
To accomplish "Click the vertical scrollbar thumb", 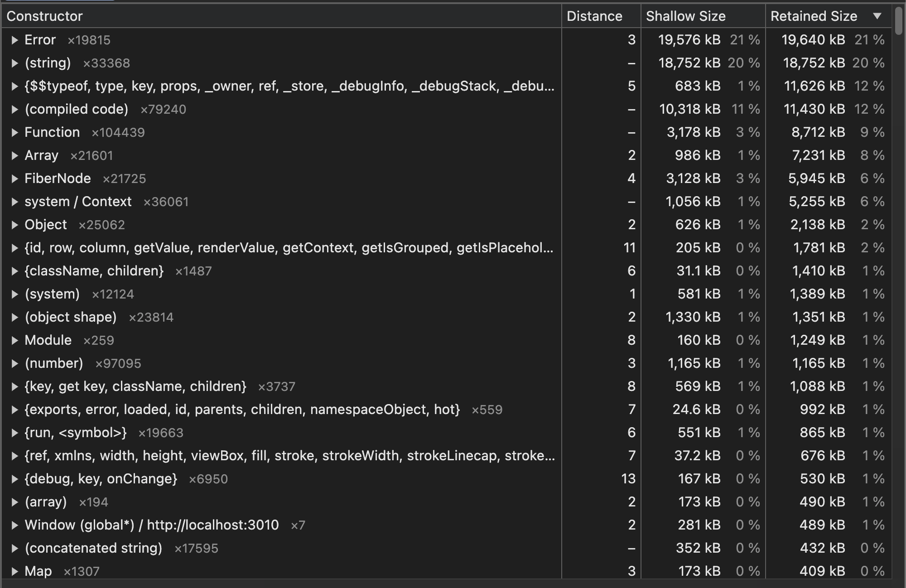I will [x=899, y=20].
